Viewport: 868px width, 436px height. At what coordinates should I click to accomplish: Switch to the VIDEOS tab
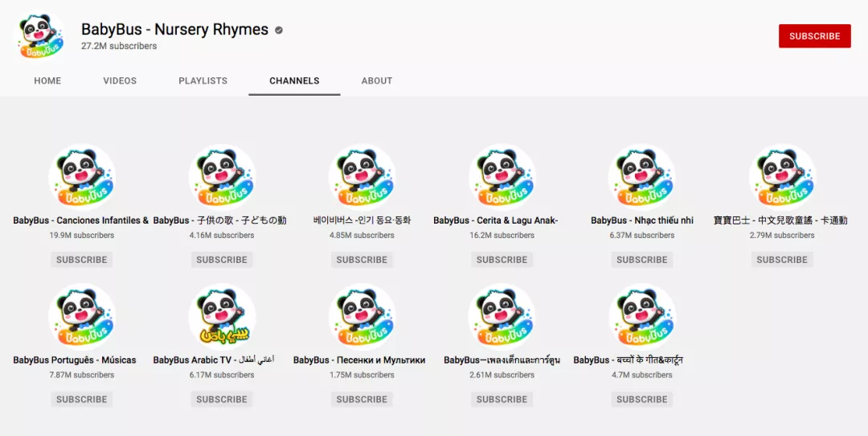click(x=120, y=81)
